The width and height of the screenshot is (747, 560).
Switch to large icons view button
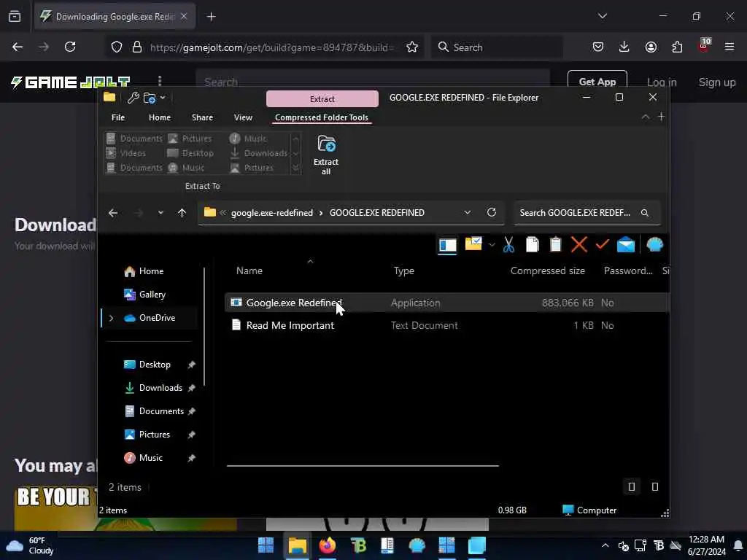tap(655, 486)
